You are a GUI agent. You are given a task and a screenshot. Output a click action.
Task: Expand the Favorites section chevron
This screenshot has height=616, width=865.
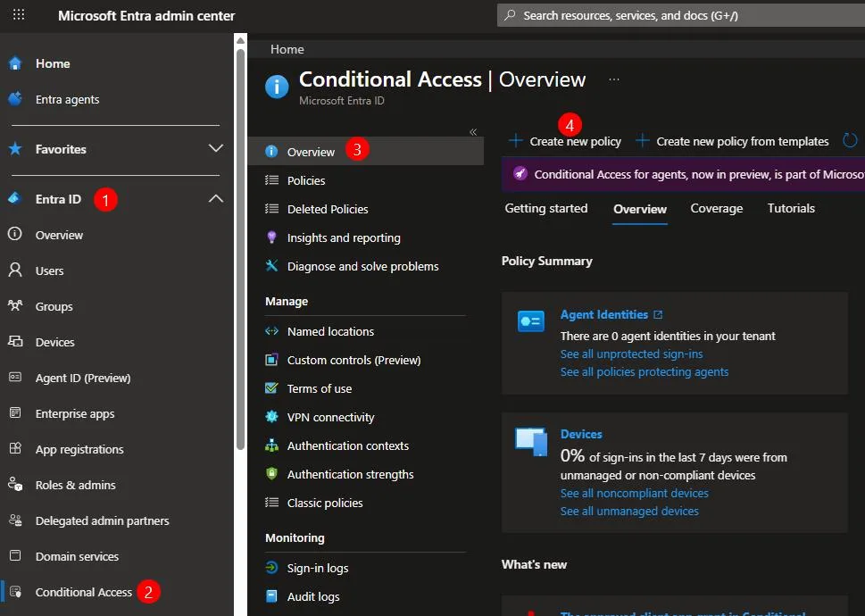point(216,148)
